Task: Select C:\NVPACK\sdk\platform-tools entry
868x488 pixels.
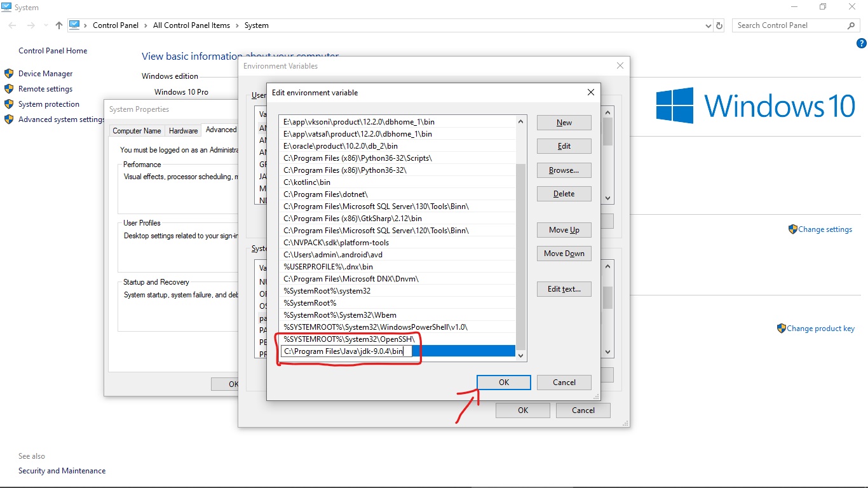Action: click(x=397, y=243)
